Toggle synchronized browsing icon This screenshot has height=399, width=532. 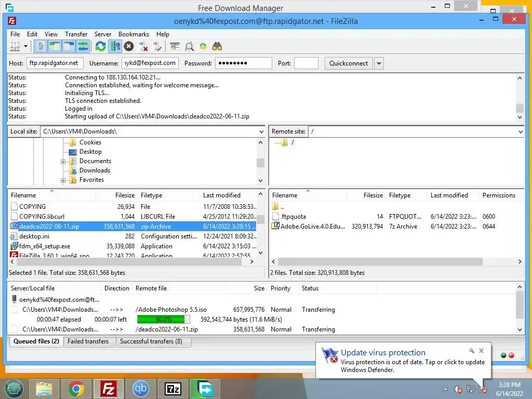pos(203,46)
